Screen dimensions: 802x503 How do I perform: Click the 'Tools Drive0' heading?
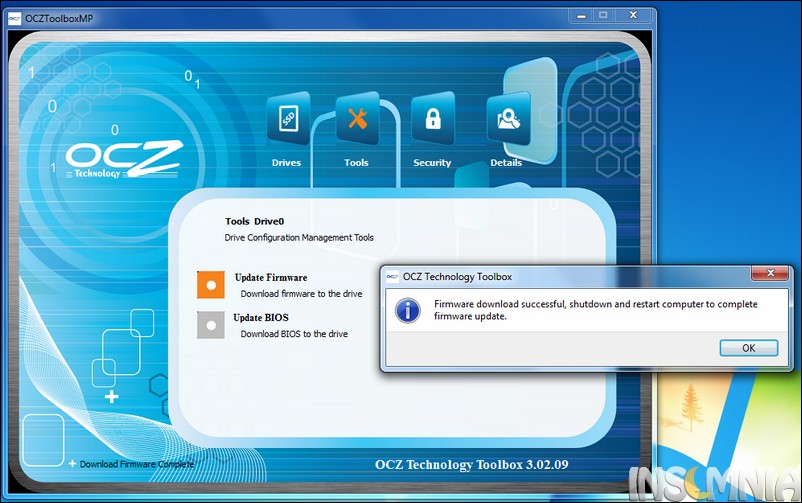pyautogui.click(x=254, y=221)
